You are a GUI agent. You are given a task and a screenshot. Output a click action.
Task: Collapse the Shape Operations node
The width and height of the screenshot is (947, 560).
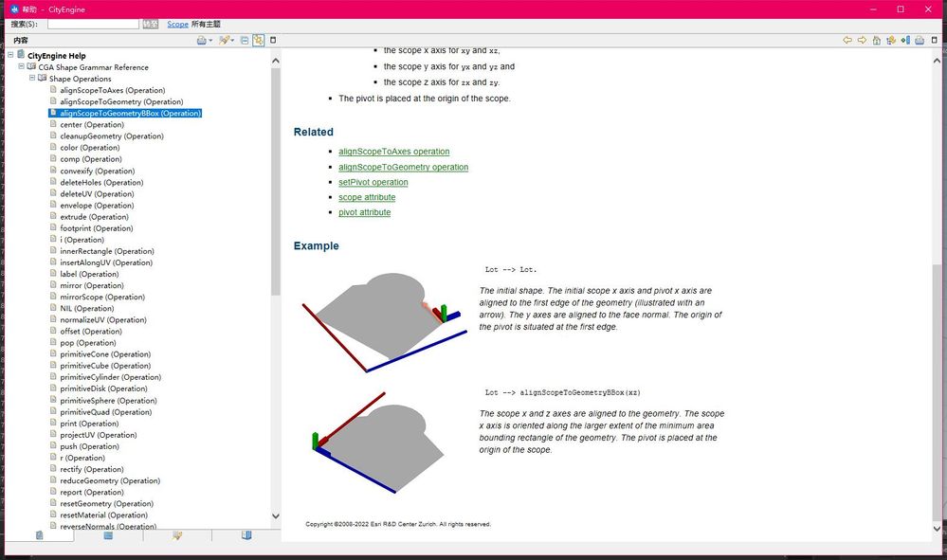(x=32, y=78)
